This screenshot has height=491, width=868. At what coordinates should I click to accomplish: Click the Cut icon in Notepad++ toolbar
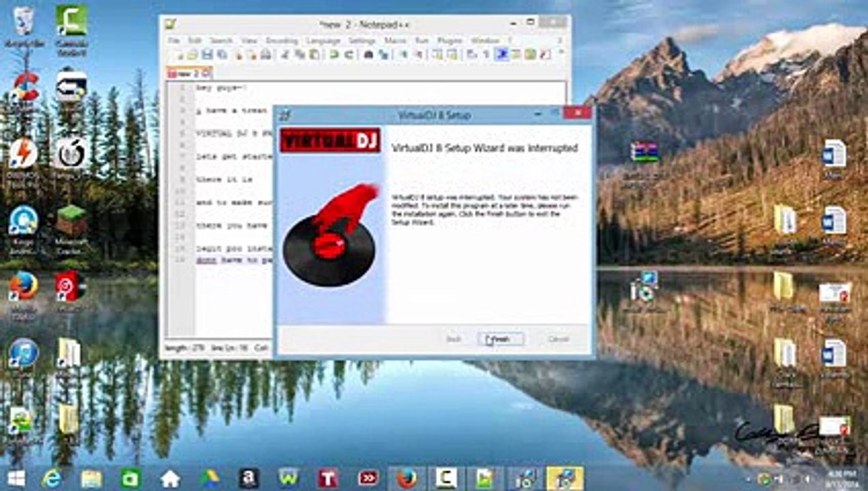tap(285, 55)
